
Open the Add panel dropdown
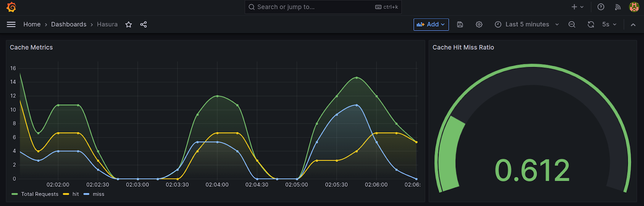pos(431,24)
